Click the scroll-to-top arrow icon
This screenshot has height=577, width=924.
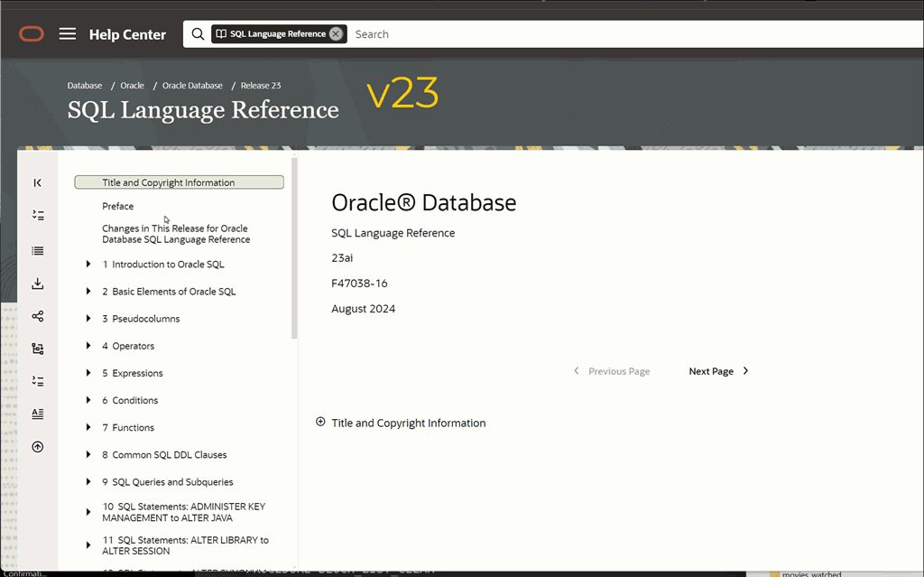38,447
